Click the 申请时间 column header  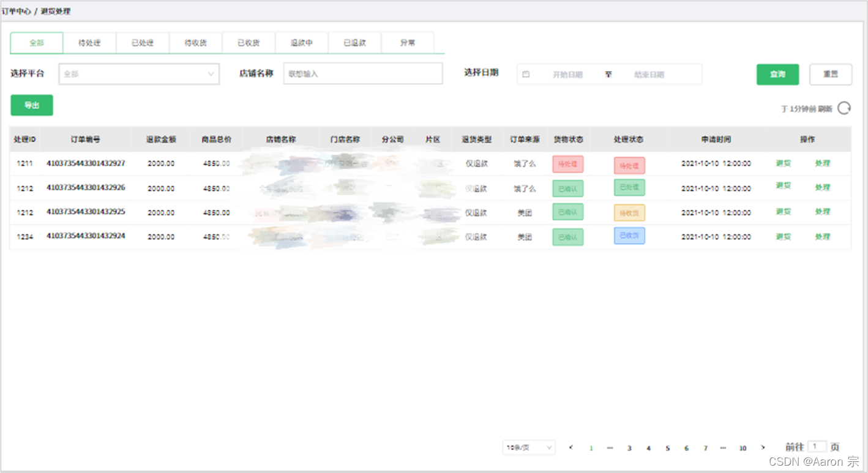[x=716, y=140]
